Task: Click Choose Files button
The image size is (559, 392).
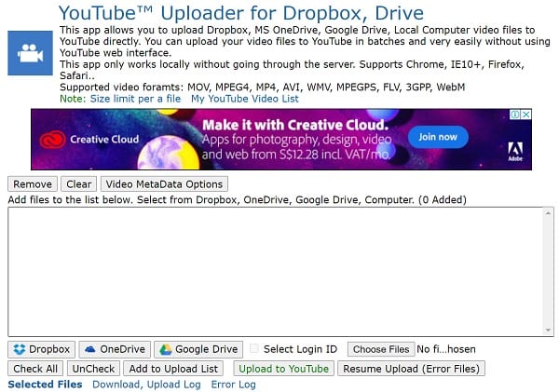Action: pyautogui.click(x=381, y=349)
